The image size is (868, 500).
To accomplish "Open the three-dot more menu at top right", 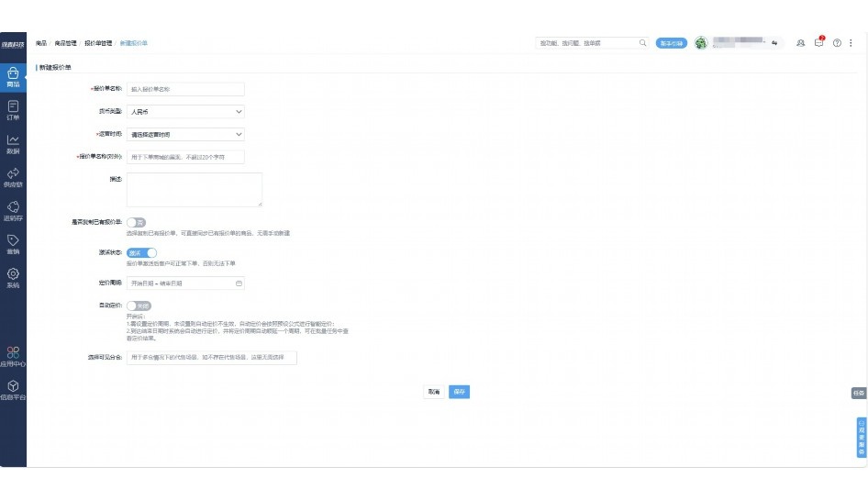I will pyautogui.click(x=851, y=43).
